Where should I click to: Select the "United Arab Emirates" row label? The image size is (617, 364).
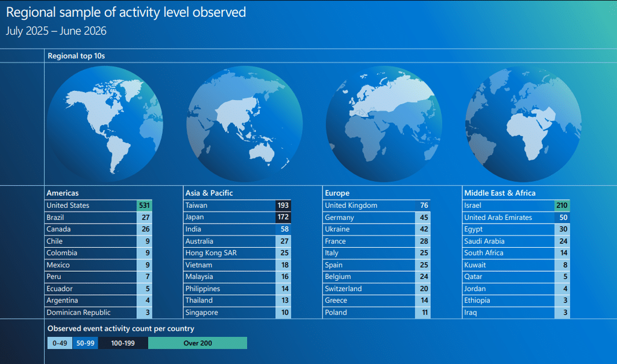point(498,217)
